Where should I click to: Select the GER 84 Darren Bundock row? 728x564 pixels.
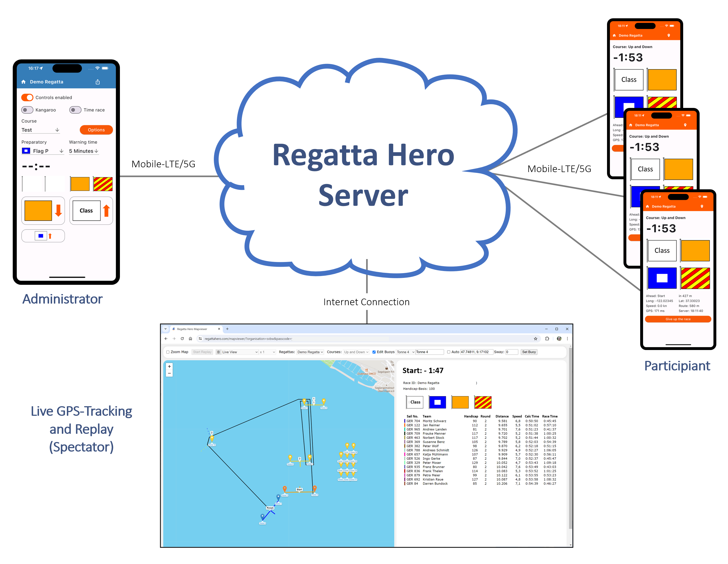click(480, 484)
